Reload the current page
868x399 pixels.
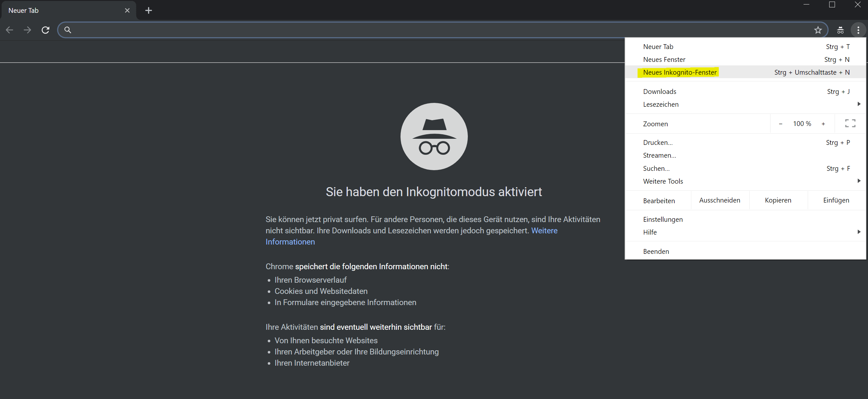coord(46,30)
